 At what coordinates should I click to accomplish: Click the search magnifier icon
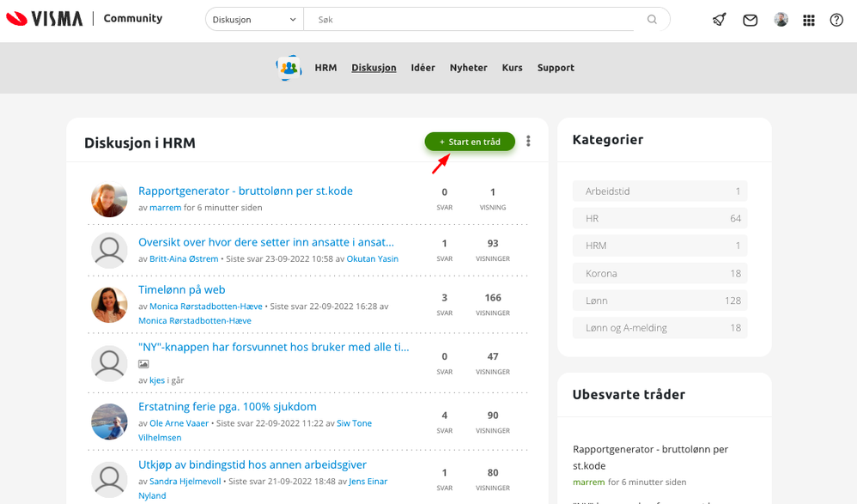652,20
